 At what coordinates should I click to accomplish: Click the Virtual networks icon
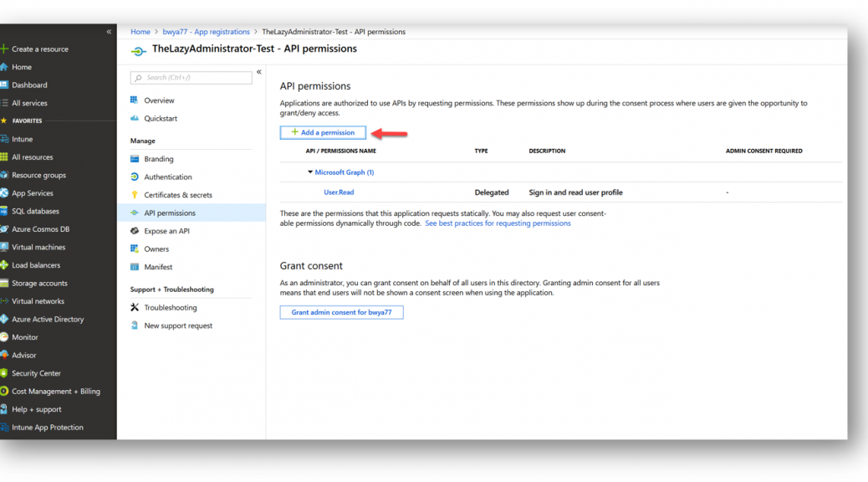[4, 301]
